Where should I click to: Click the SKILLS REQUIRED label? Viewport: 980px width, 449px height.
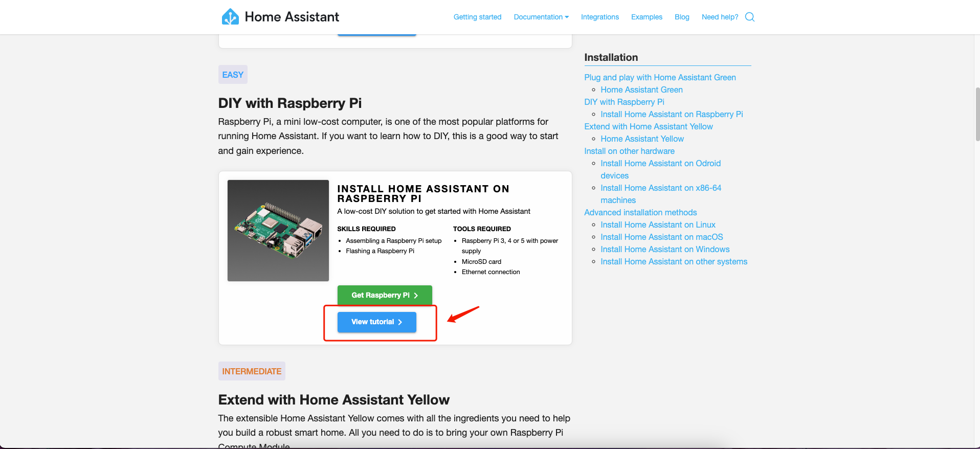tap(366, 229)
